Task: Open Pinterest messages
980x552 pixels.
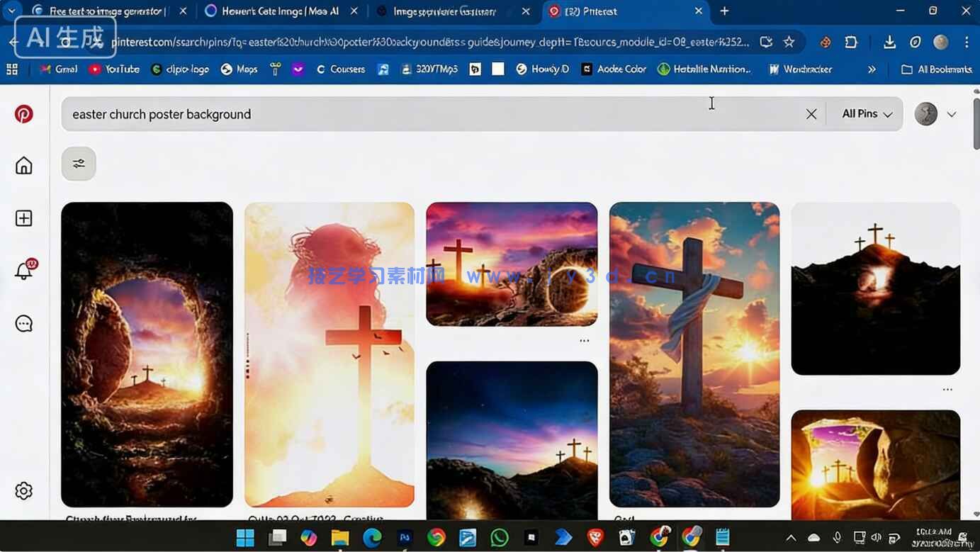Action: coord(23,322)
